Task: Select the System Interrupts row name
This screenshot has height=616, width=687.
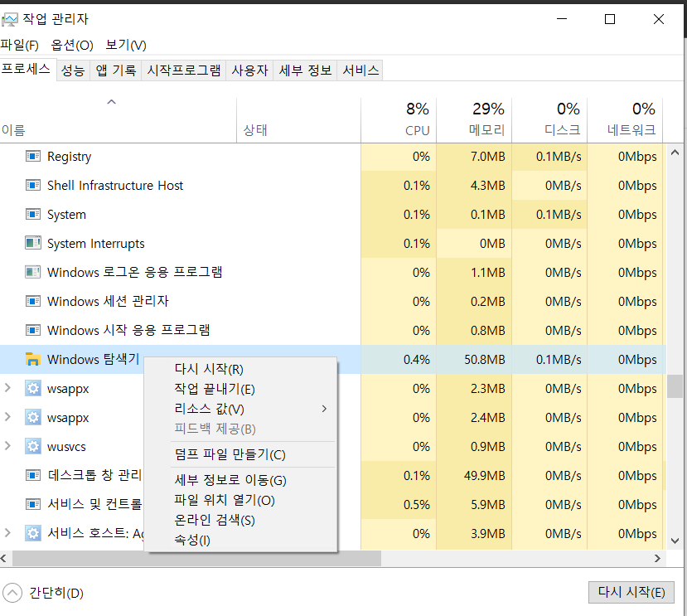Action: coord(95,243)
